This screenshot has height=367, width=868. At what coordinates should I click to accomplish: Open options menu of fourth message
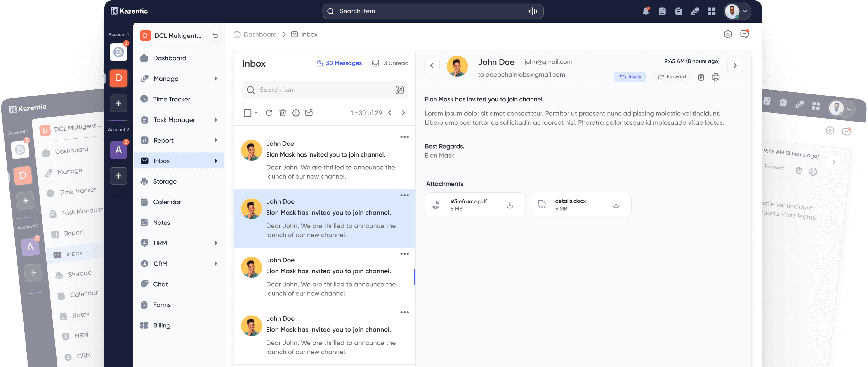tap(404, 312)
